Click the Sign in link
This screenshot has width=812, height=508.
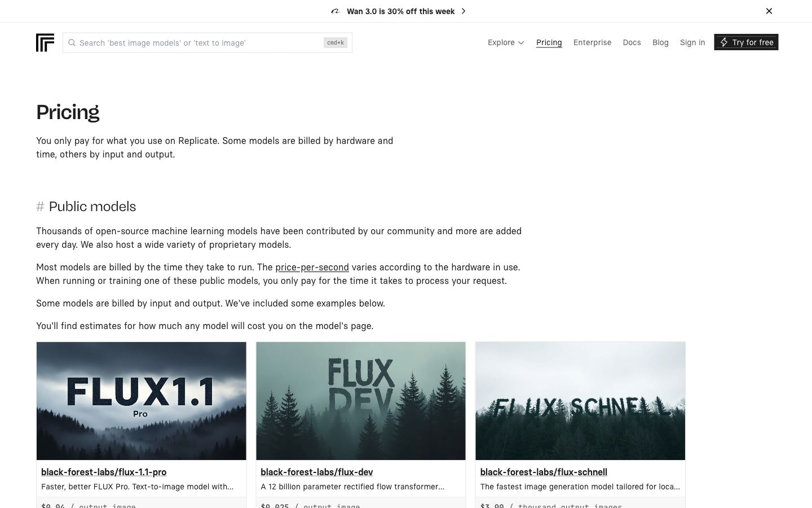(x=692, y=42)
